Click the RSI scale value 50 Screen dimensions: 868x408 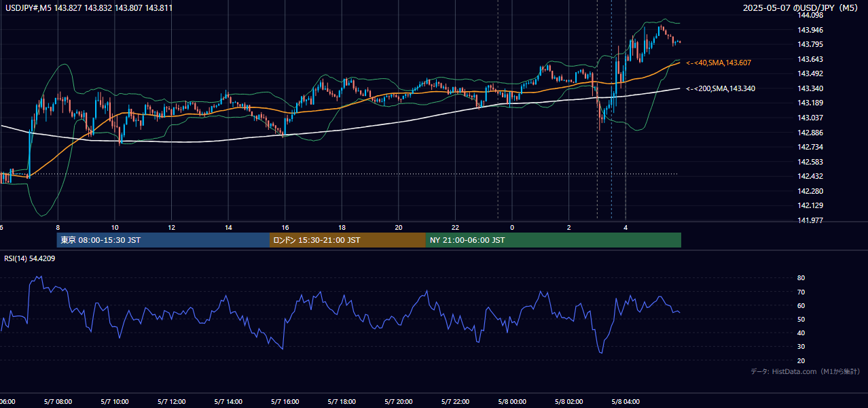coord(801,319)
